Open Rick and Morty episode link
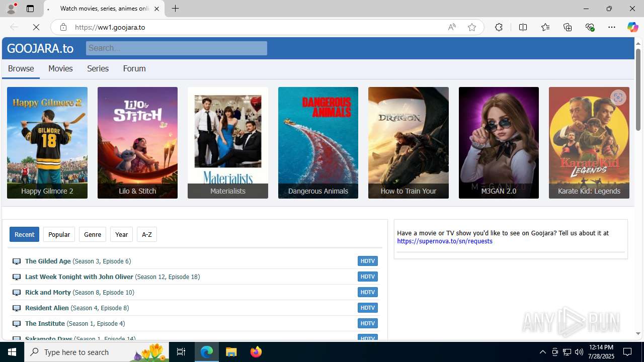Viewport: 644px width, 362px height. (79, 292)
